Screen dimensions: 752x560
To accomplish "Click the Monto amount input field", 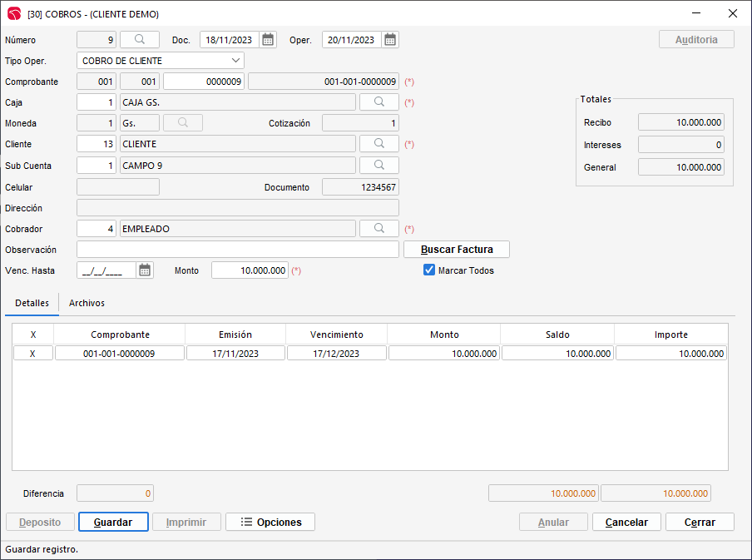I will coord(250,270).
